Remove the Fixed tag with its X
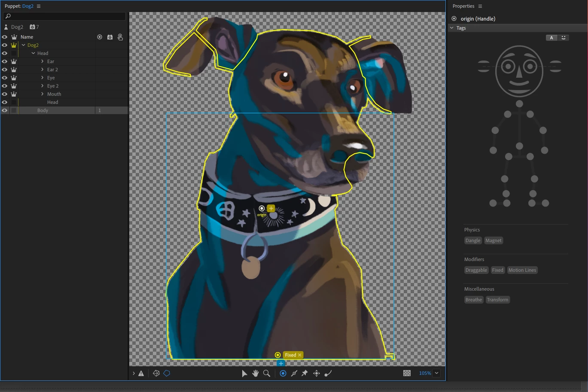Viewport: 588px width, 392px height. point(300,355)
